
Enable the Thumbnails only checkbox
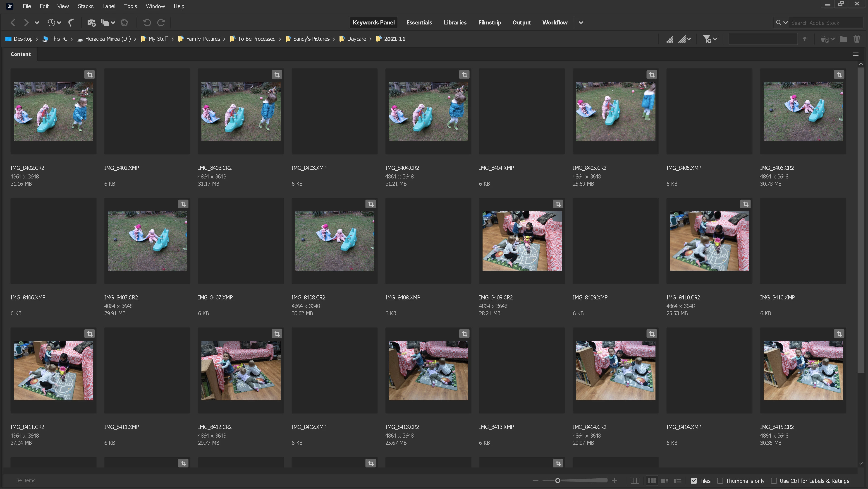pos(720,481)
